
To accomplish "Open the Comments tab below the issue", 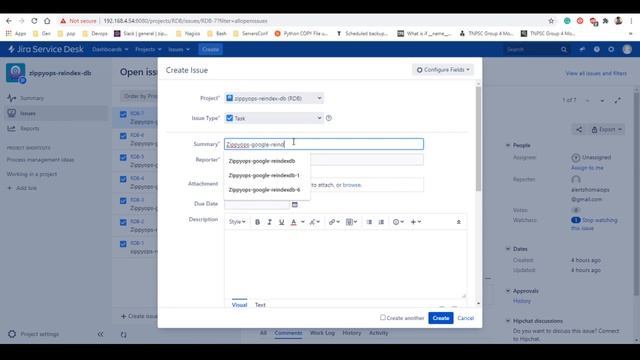I will point(288,333).
